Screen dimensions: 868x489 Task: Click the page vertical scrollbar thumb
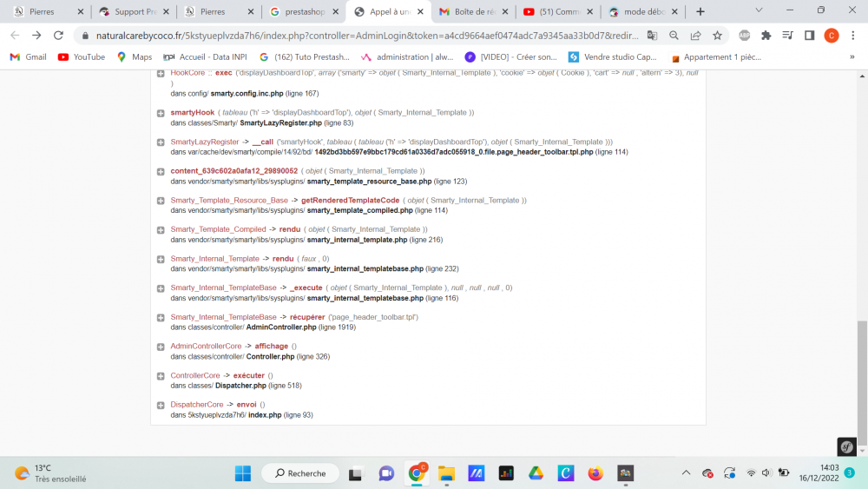click(862, 383)
